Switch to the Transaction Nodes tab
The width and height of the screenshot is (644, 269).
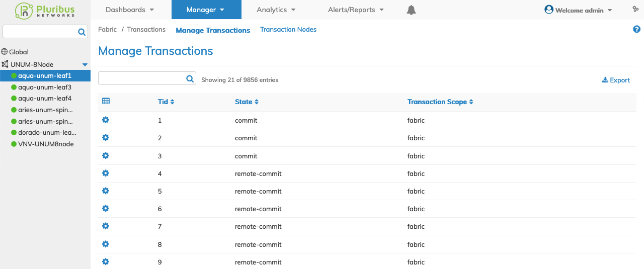[288, 30]
